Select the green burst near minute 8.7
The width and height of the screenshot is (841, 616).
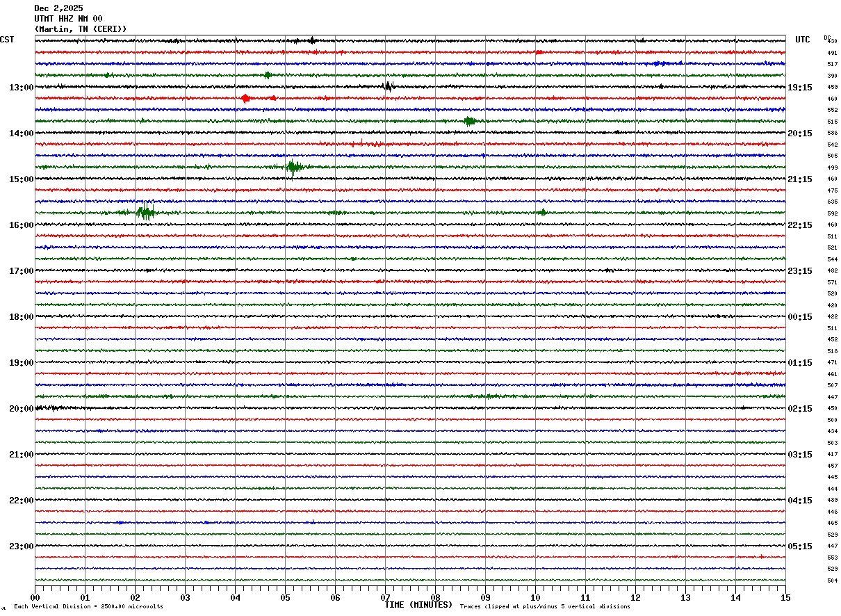click(470, 121)
